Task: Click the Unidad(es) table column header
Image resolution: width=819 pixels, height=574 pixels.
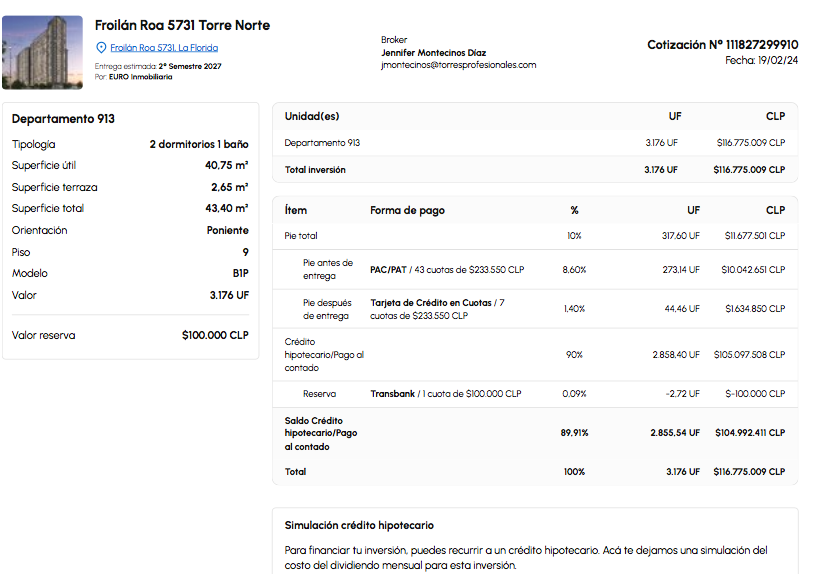Action: 311,117
